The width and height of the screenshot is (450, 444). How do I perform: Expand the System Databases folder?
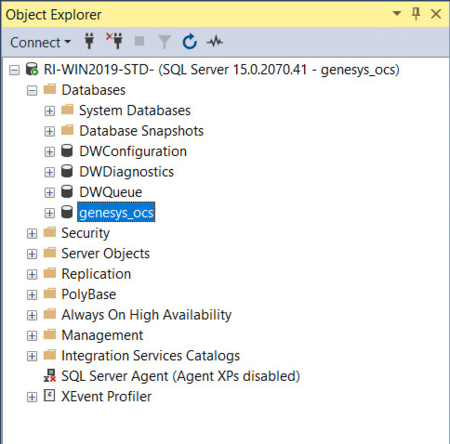[50, 111]
